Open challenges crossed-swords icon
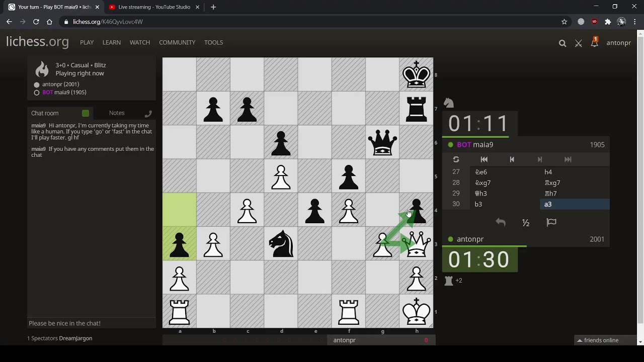 point(579,43)
